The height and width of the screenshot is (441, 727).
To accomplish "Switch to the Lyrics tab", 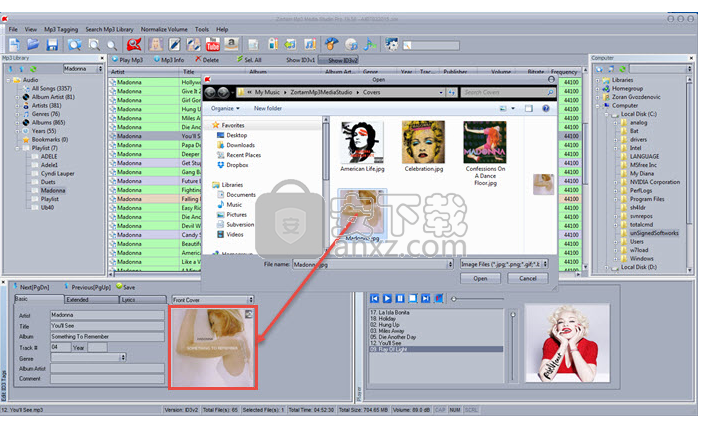I will point(143,300).
